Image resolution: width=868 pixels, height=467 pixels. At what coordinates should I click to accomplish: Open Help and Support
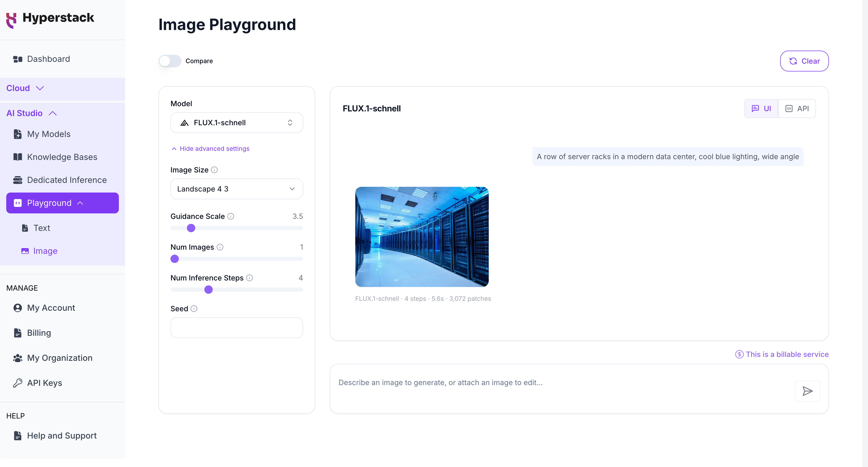(62, 436)
